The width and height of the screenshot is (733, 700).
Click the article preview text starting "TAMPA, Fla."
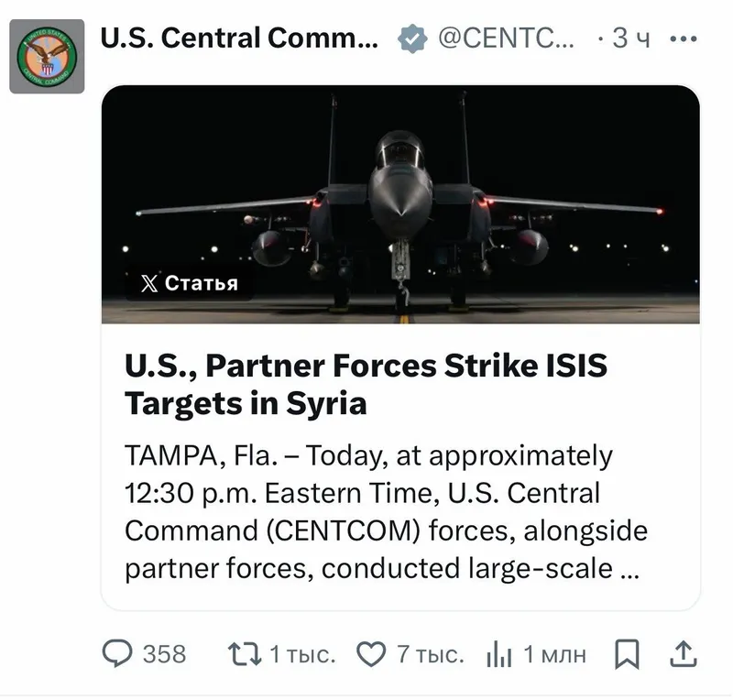[385, 511]
